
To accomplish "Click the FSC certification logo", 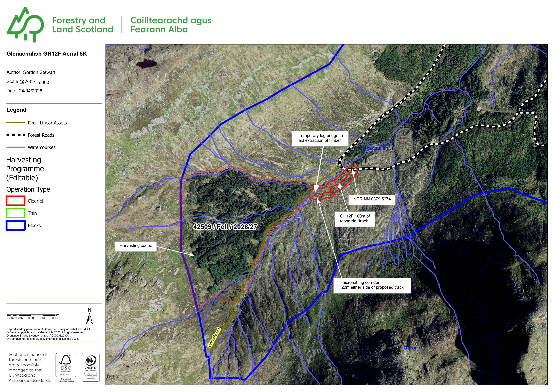I will [x=66, y=367].
